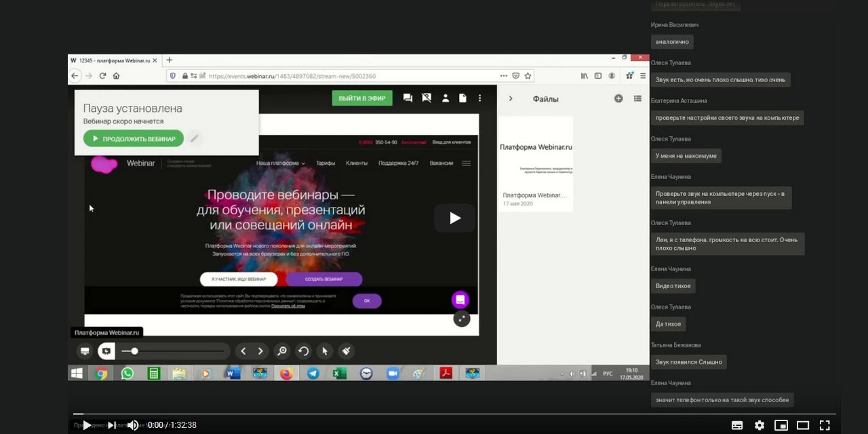Select the pointer tool in the presentation controls
This screenshot has width=868, height=434.
coord(324,351)
